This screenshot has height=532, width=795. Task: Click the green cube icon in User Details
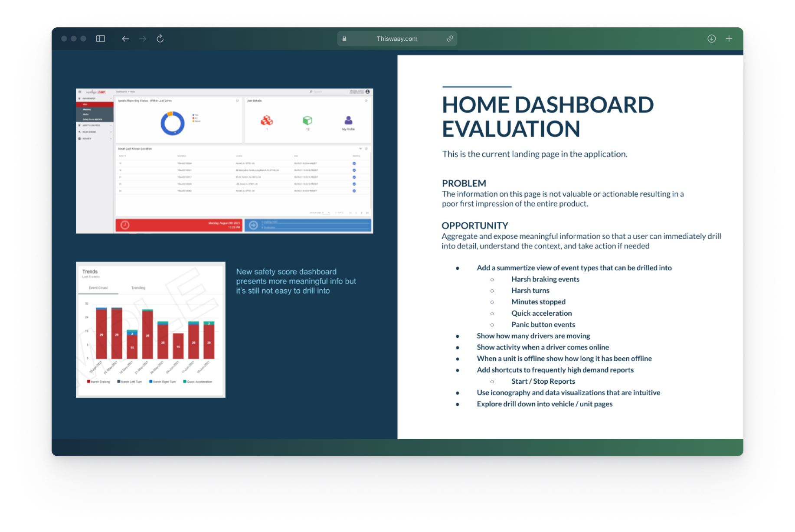click(x=308, y=120)
